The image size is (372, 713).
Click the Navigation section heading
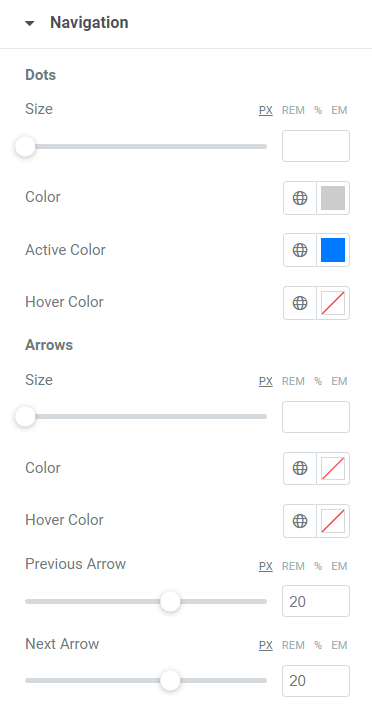tap(89, 23)
